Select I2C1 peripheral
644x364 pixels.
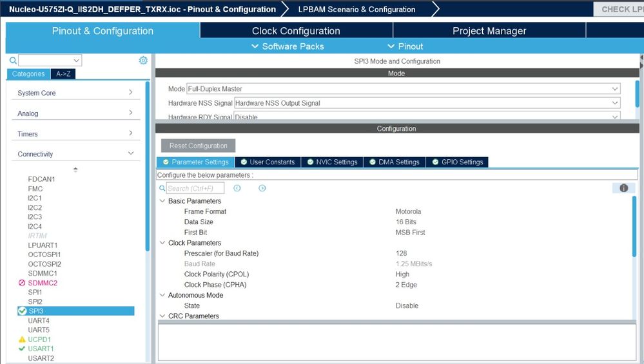tap(35, 198)
